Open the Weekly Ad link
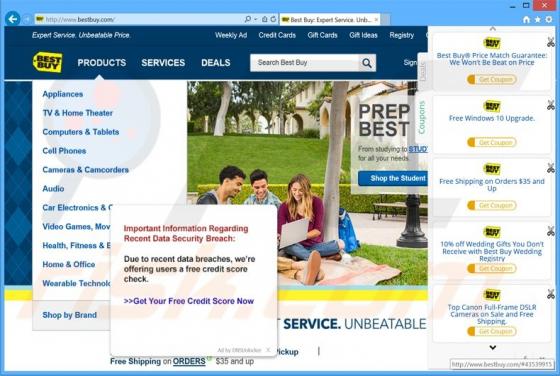 click(231, 35)
